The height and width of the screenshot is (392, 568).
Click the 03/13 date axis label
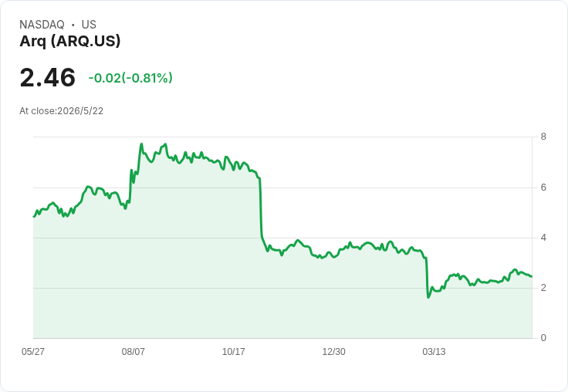tap(434, 351)
